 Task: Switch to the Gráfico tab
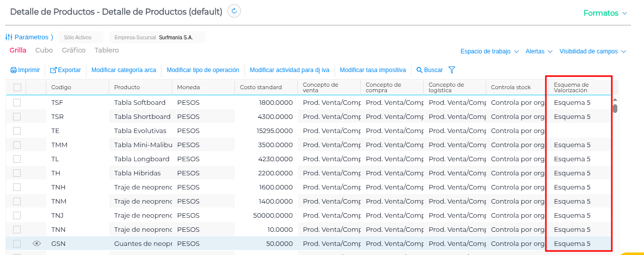(x=73, y=50)
